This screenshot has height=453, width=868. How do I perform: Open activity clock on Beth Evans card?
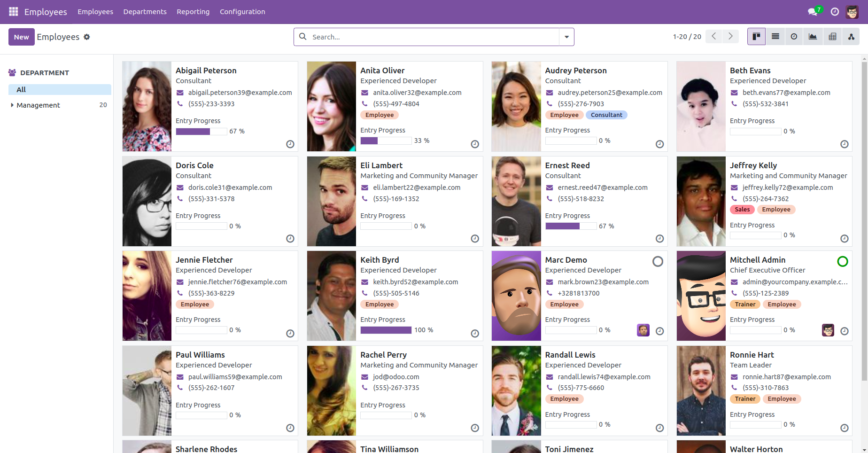[x=845, y=144]
